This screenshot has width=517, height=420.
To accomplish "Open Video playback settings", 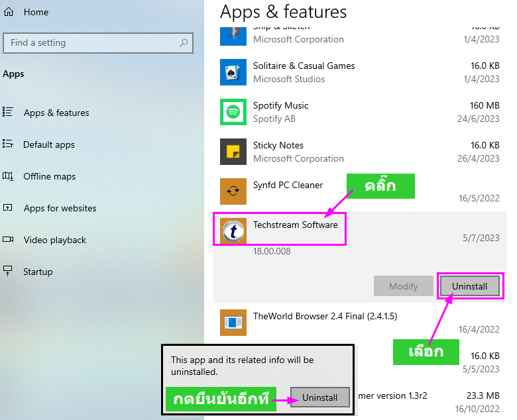I will tap(55, 240).
